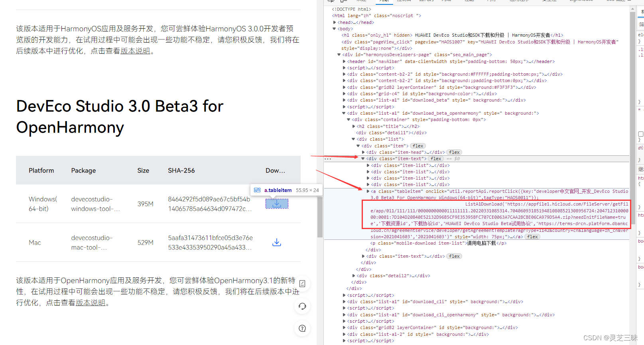Image resolution: width=644 pixels, height=345 pixels.
Task: Collapse the selected item-text div node
Action: click(x=363, y=159)
